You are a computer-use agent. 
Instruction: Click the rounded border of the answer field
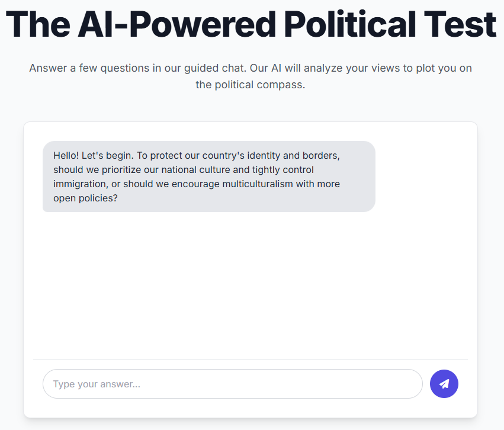click(x=232, y=371)
